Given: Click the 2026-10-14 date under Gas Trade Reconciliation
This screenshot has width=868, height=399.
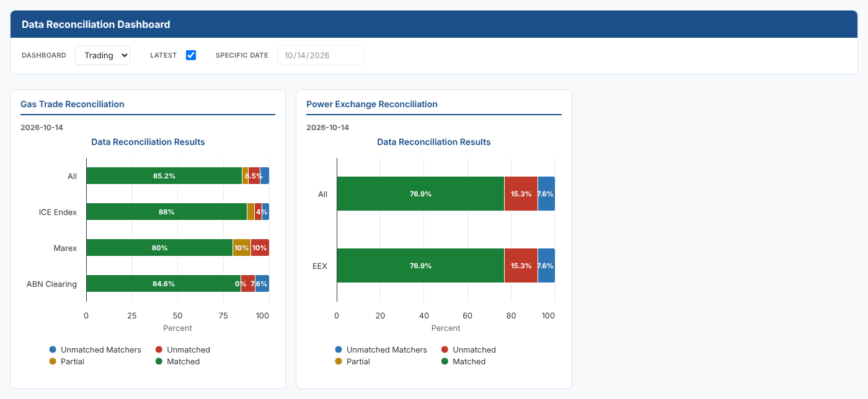Looking at the screenshot, I should click(x=42, y=128).
